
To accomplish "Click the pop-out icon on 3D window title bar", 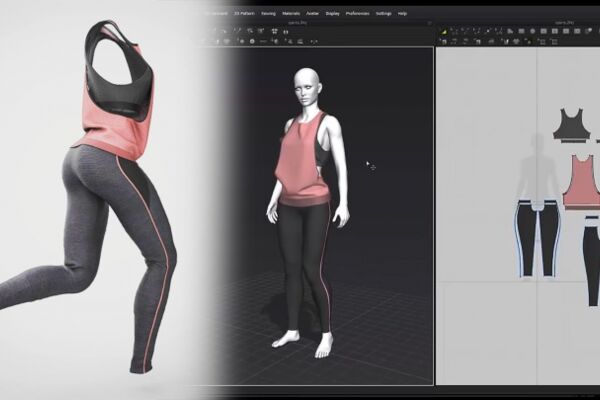I will (x=429, y=23).
